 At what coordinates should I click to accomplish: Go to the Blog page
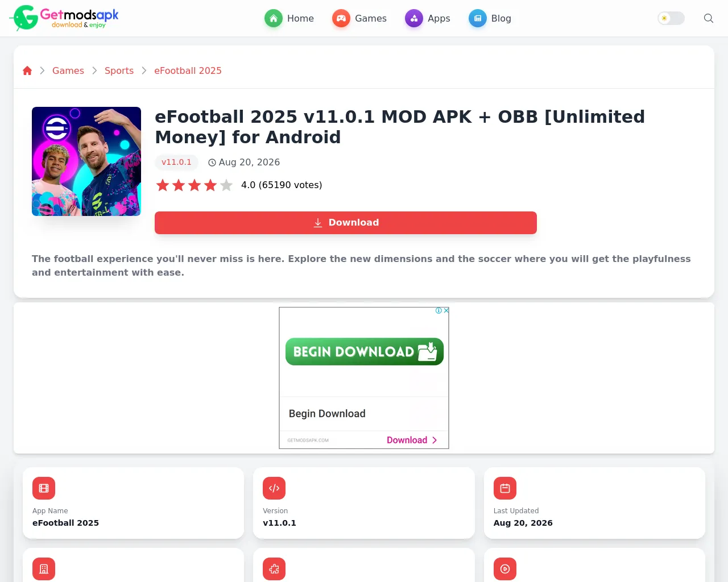[x=490, y=18]
